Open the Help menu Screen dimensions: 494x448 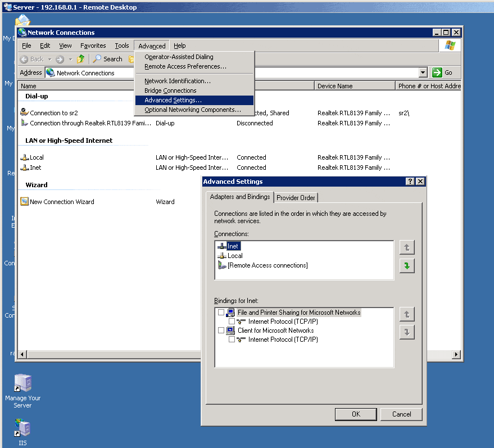click(x=180, y=46)
